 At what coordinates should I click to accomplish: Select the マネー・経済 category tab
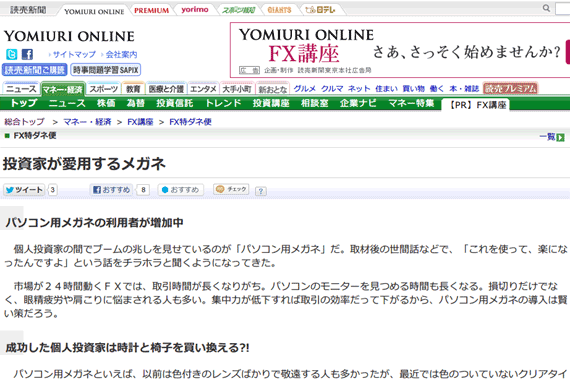(x=63, y=89)
